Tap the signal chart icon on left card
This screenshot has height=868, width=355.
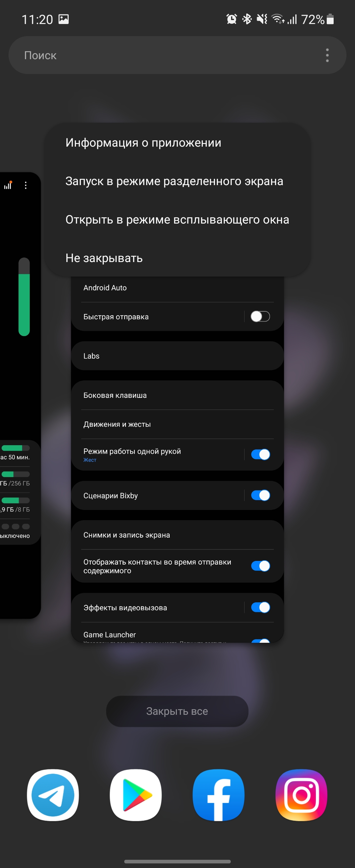[x=8, y=185]
